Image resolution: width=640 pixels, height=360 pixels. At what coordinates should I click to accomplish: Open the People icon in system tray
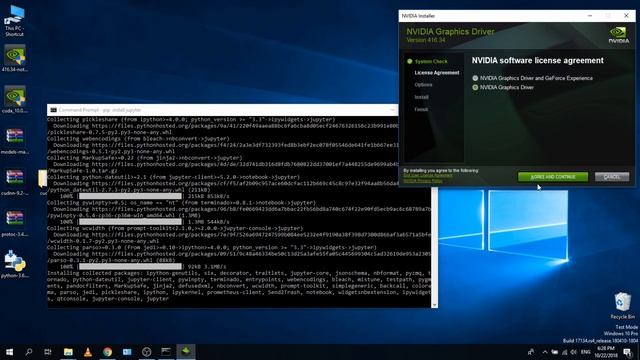click(531, 352)
